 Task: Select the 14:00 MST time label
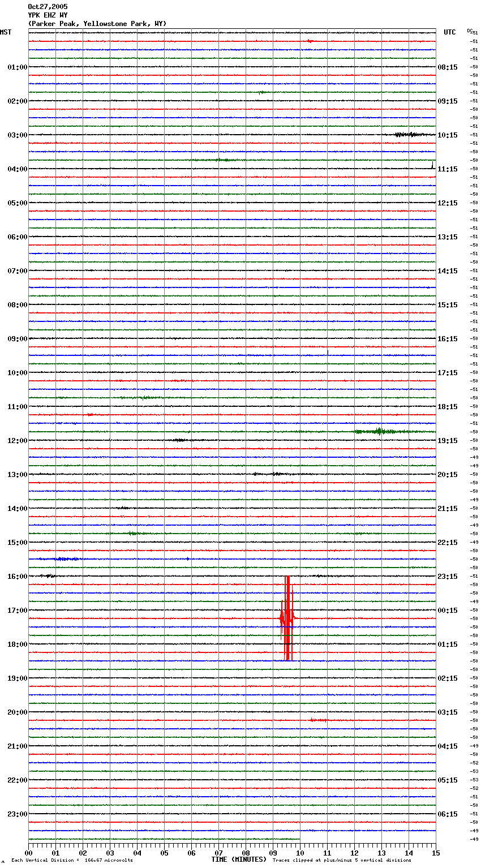18,509
